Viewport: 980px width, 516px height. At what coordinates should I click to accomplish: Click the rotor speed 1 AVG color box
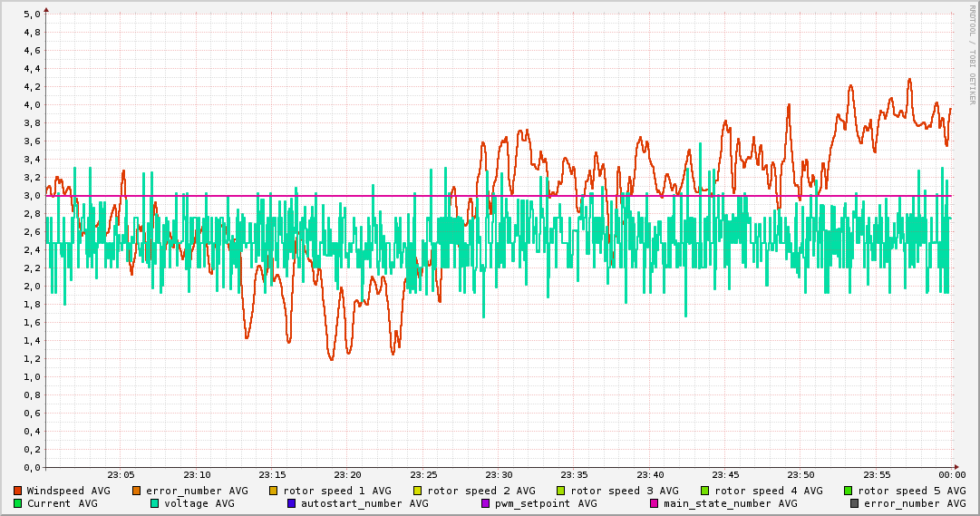tap(273, 491)
